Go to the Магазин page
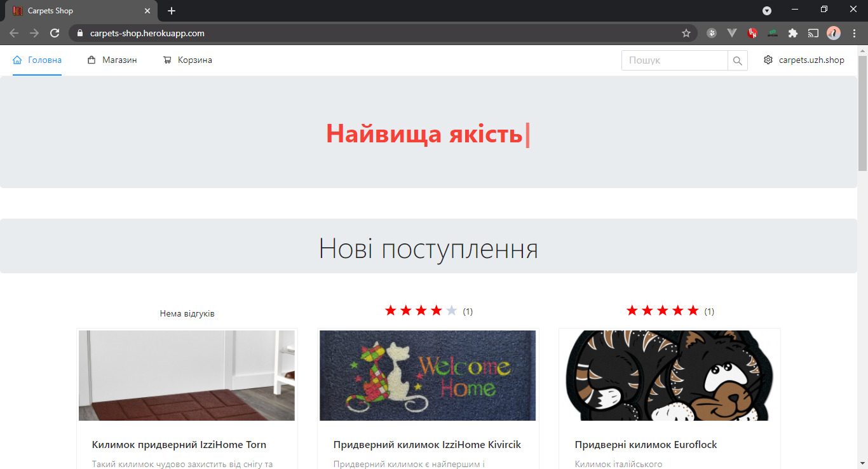The width and height of the screenshot is (868, 469). pos(112,60)
